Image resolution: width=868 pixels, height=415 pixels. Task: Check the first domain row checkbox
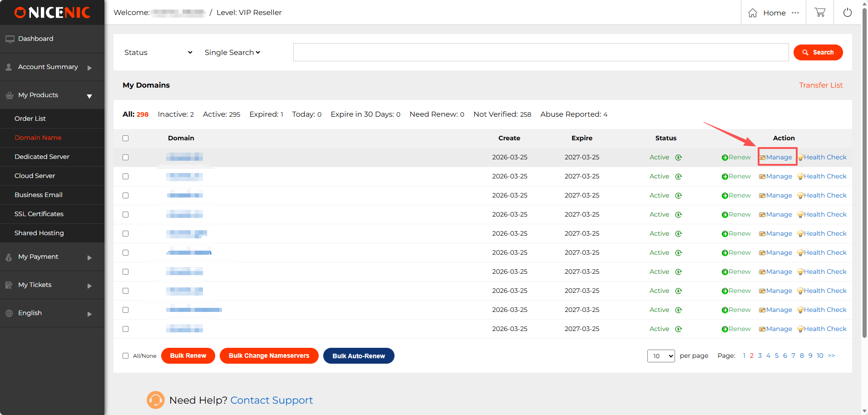coord(126,158)
